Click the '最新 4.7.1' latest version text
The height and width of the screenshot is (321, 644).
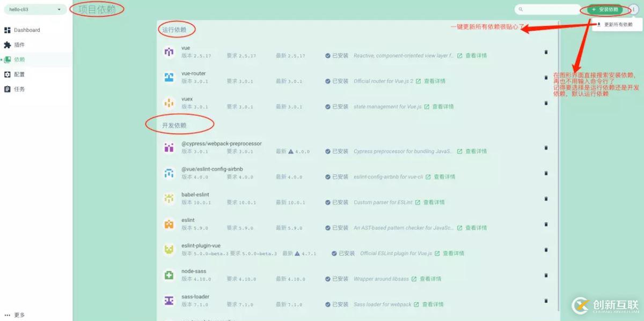point(299,253)
